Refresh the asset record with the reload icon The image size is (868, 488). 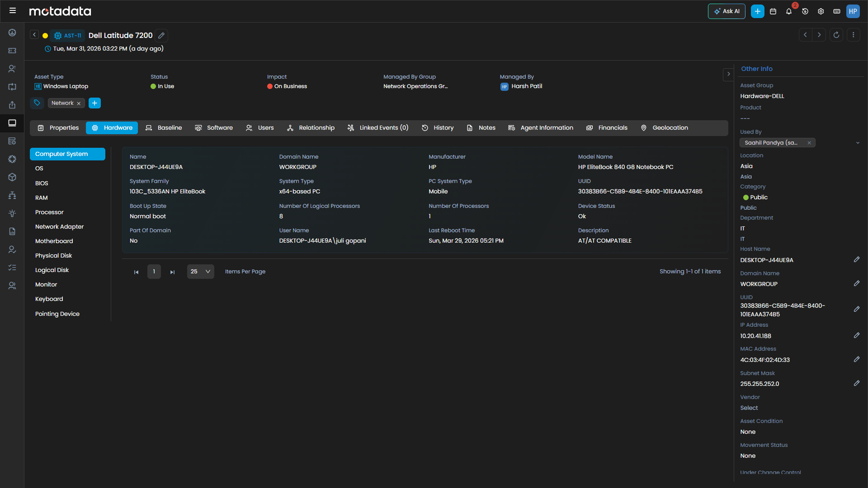(x=836, y=35)
